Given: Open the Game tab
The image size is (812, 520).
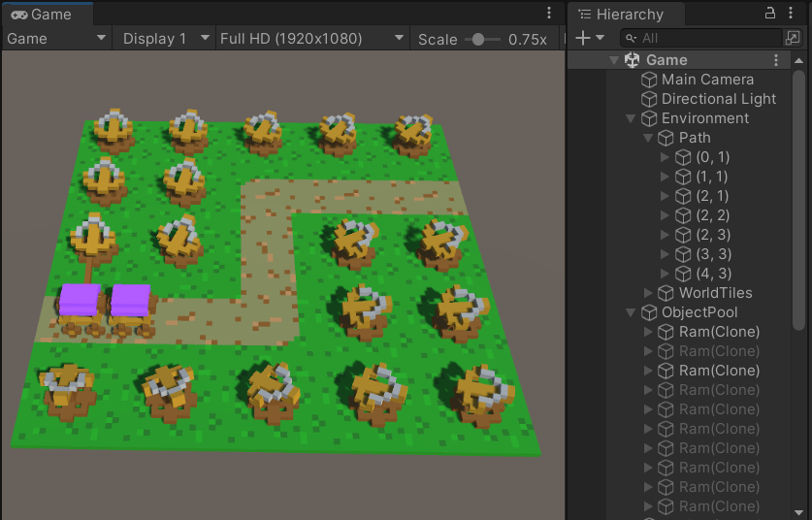Looking at the screenshot, I should (47, 14).
